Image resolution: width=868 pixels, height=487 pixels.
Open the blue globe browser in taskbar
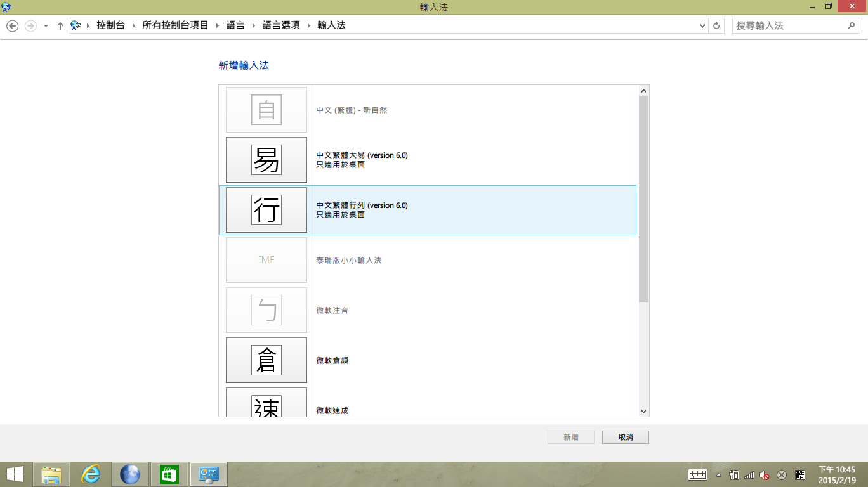(x=130, y=474)
